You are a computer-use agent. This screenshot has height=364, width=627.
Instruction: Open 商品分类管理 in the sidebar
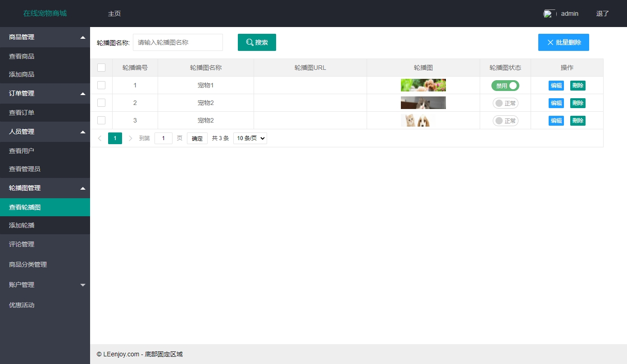pyautogui.click(x=45, y=264)
